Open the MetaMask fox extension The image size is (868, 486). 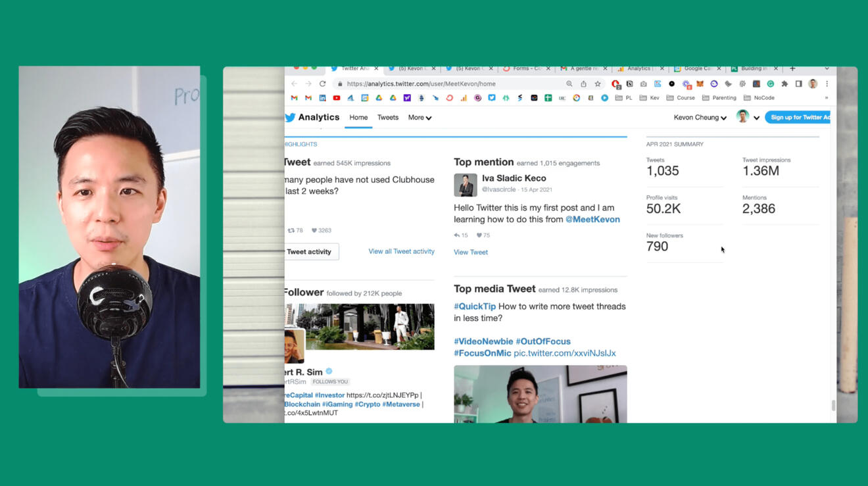point(700,84)
